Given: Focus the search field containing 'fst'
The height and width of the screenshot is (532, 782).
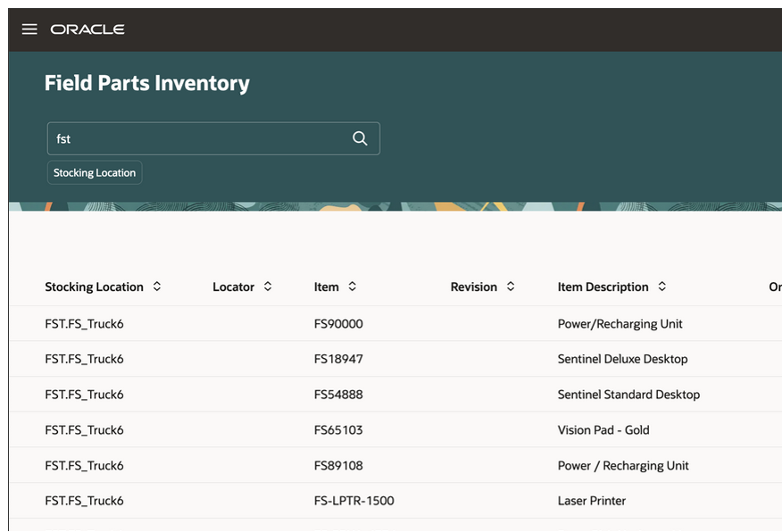Looking at the screenshot, I should point(196,138).
